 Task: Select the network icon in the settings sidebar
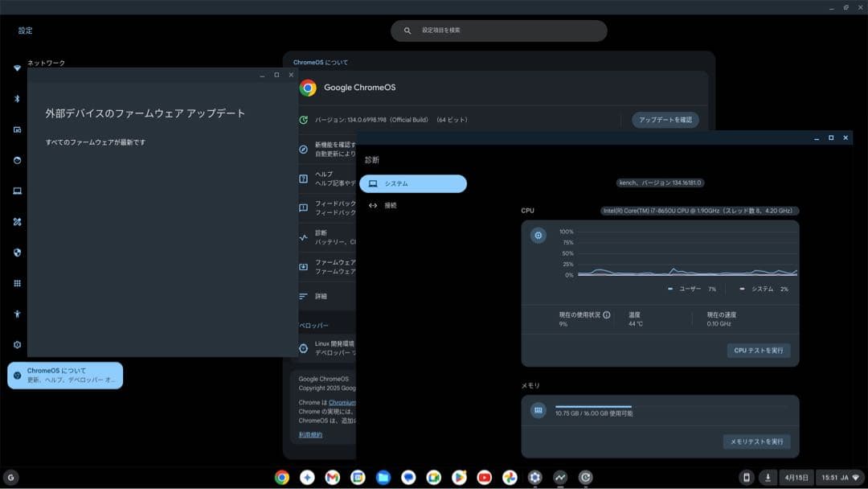coord(18,68)
